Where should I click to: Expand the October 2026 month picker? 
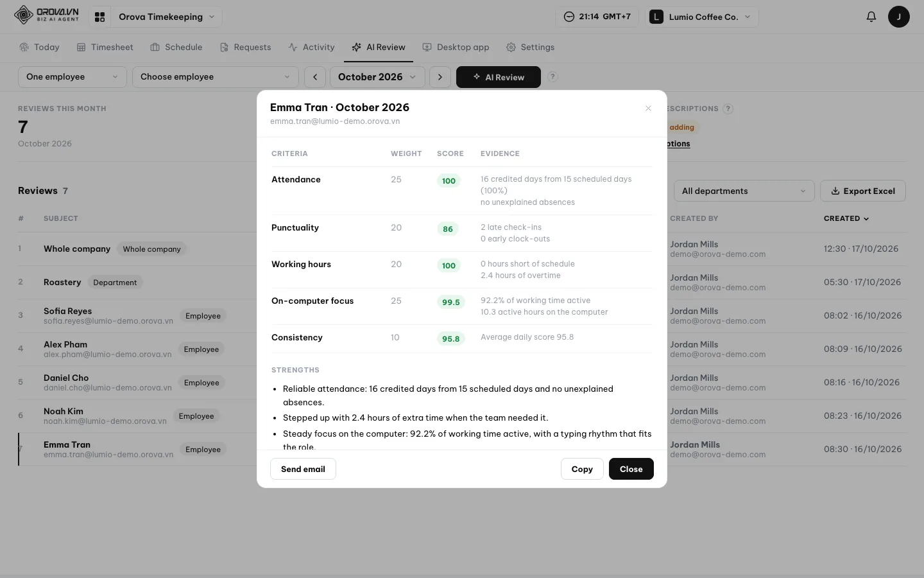coord(377,77)
